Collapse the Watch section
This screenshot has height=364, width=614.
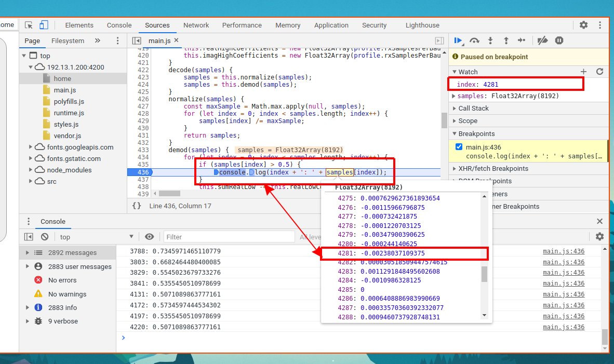pyautogui.click(x=454, y=72)
